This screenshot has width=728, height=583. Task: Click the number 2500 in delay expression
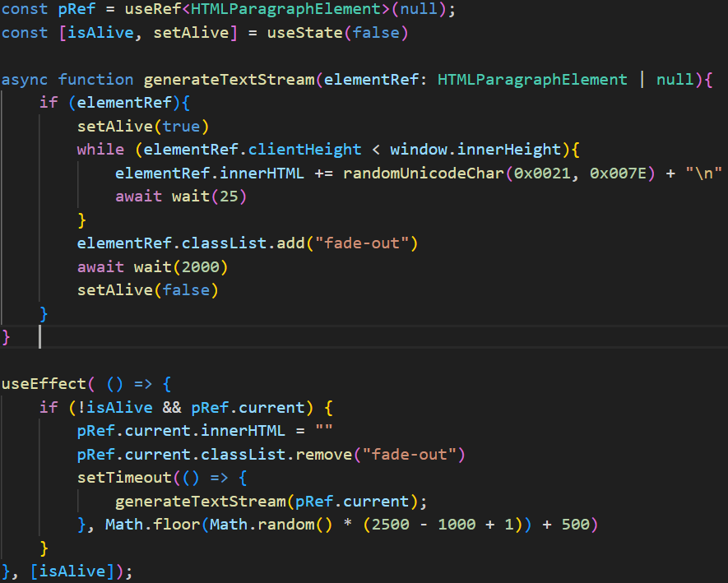(x=390, y=525)
